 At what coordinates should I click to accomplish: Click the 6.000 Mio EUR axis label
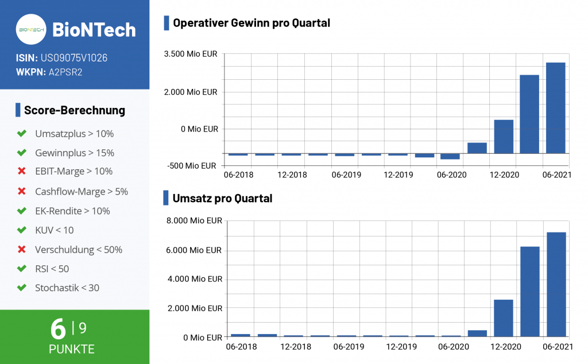pyautogui.click(x=194, y=250)
